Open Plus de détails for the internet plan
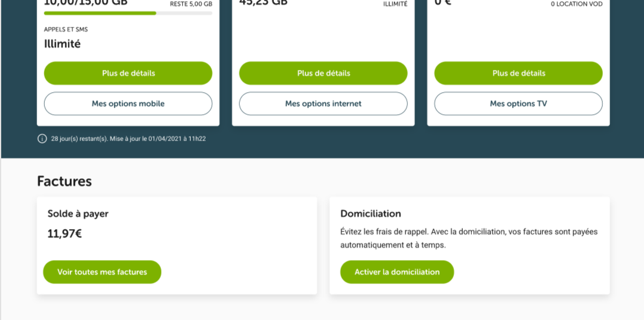 pos(323,73)
